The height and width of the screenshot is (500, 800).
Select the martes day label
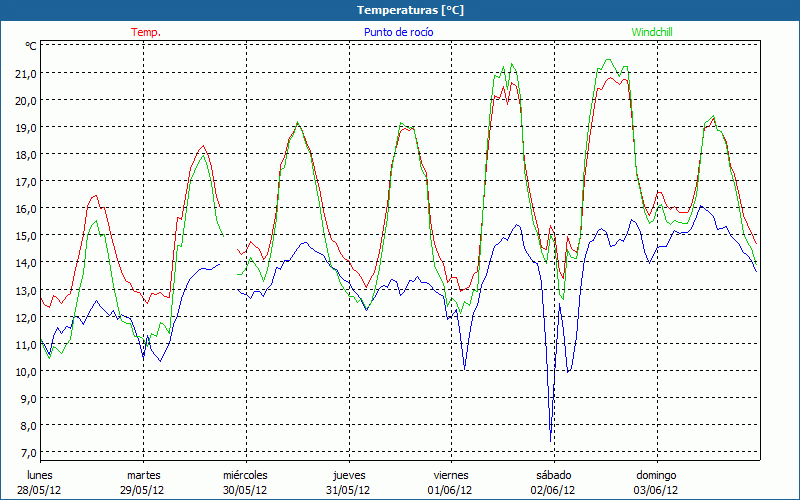[x=144, y=475]
